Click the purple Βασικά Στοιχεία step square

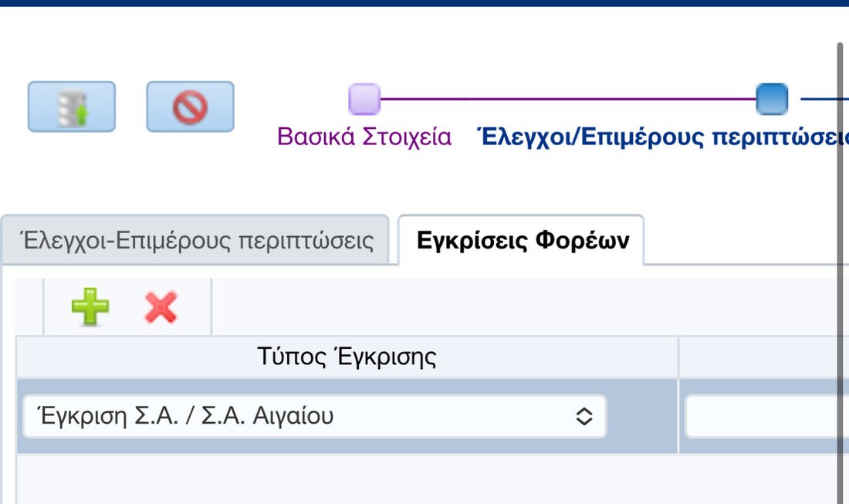364,99
